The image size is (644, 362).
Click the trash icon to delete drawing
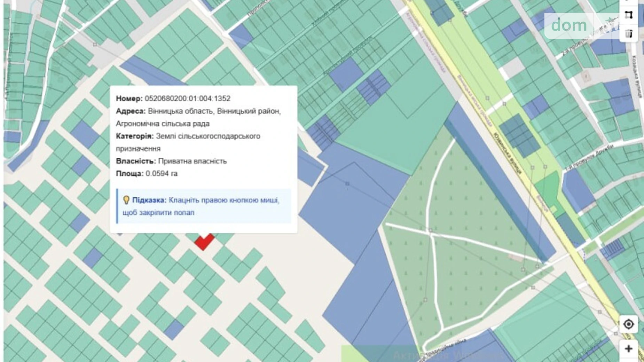[628, 33]
